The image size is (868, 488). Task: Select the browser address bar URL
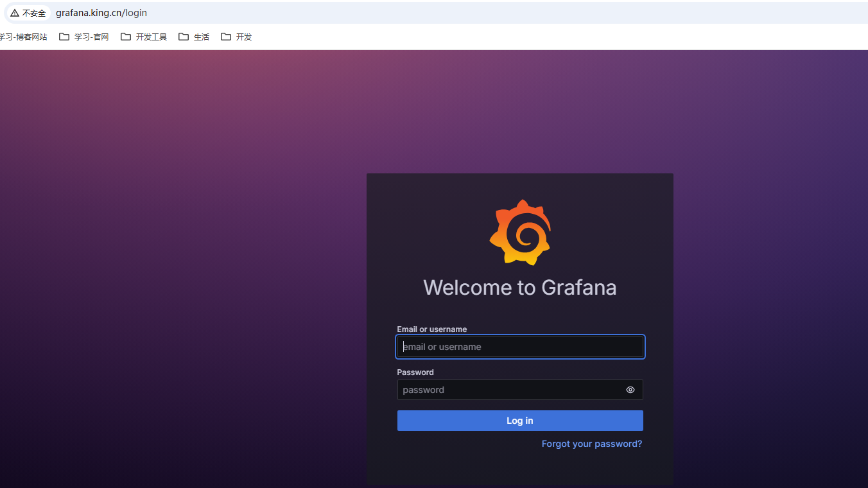[x=101, y=13]
